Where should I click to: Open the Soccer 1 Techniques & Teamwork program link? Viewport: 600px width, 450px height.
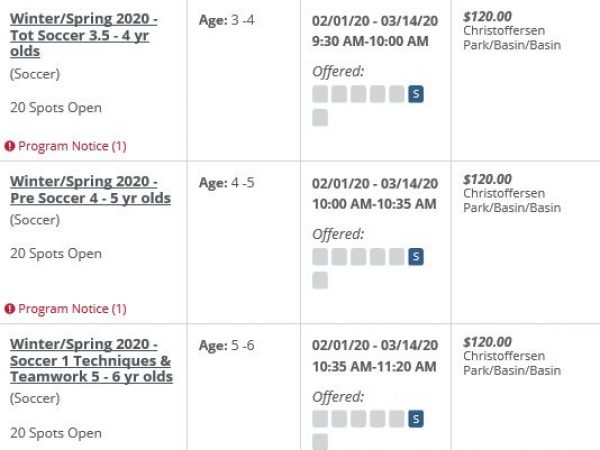91,360
